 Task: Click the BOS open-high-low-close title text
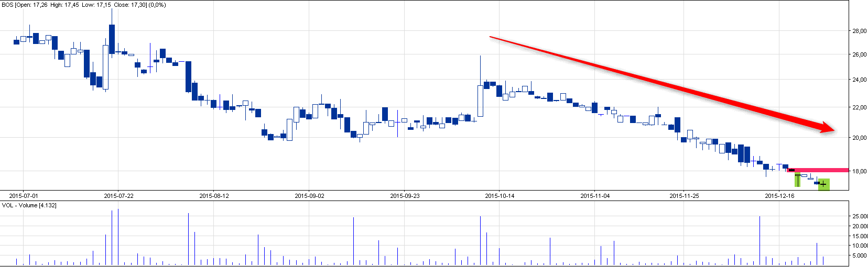(x=84, y=5)
